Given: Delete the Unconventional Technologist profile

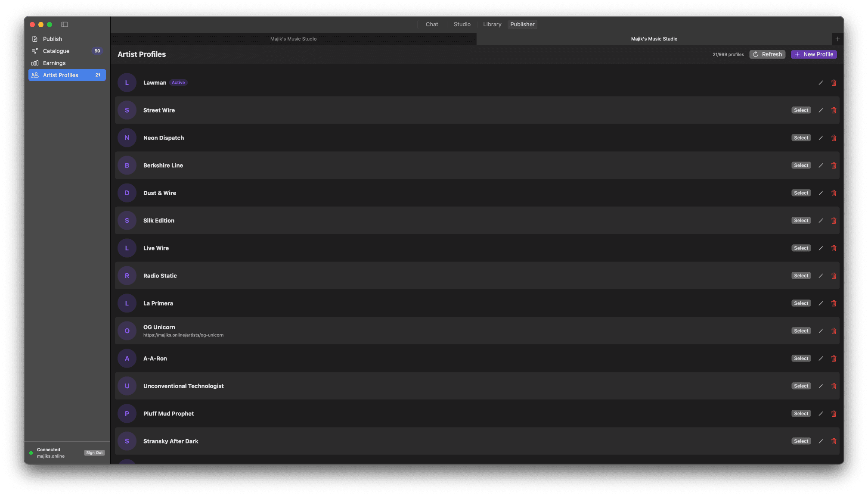Looking at the screenshot, I should pos(834,386).
